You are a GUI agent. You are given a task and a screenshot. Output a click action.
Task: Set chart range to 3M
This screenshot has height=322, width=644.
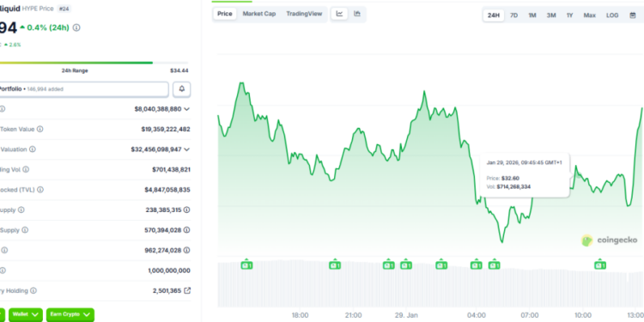(551, 15)
